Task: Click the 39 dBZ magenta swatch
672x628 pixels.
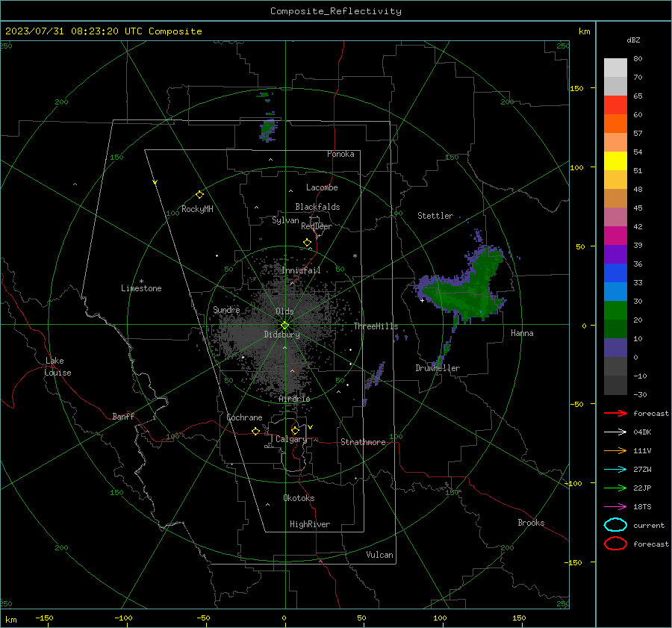Action: click(615, 235)
